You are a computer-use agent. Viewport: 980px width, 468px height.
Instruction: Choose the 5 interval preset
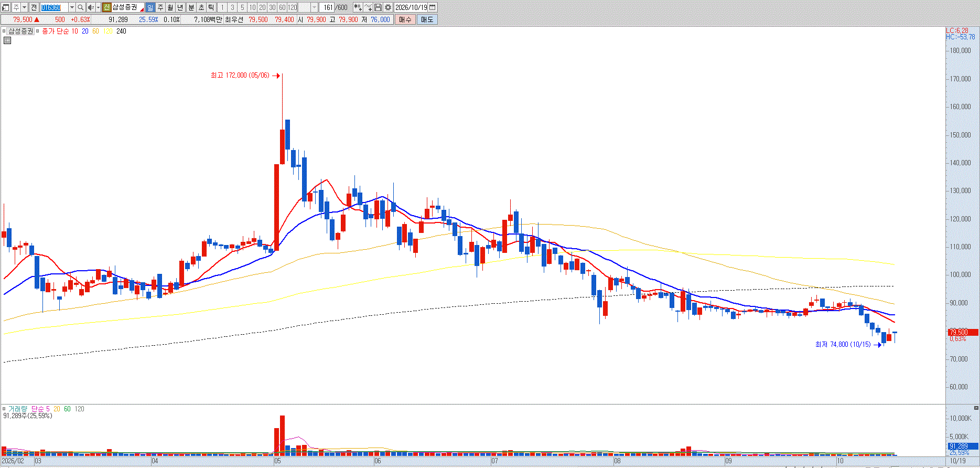242,7
